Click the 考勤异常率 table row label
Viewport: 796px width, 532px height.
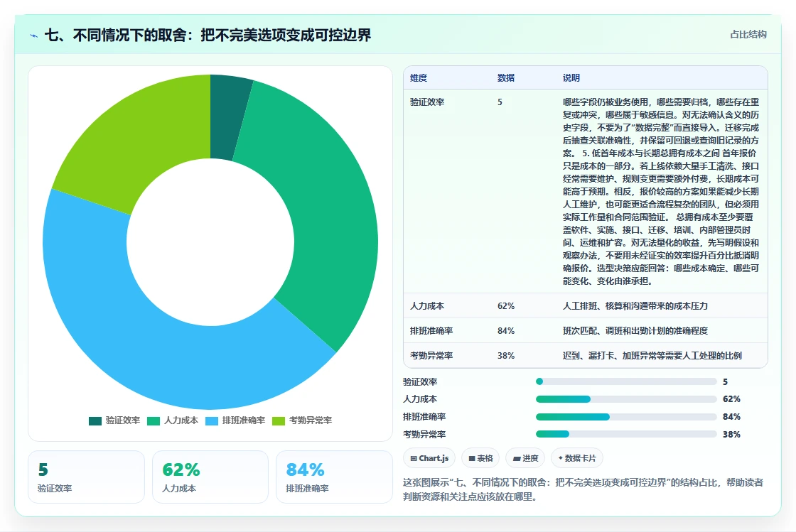click(431, 356)
